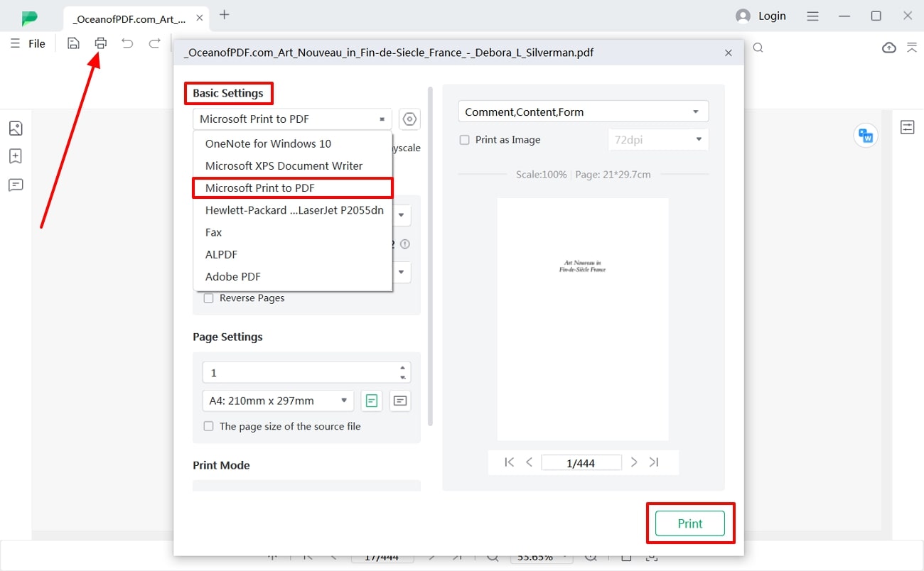Click the print preview page thumbnail
The image size is (924, 571).
[x=583, y=319]
